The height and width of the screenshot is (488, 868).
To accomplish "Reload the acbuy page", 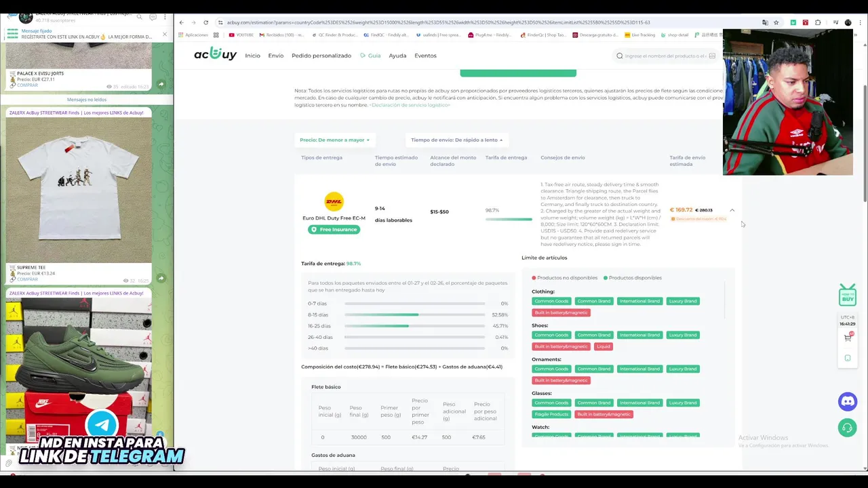I will tap(205, 22).
